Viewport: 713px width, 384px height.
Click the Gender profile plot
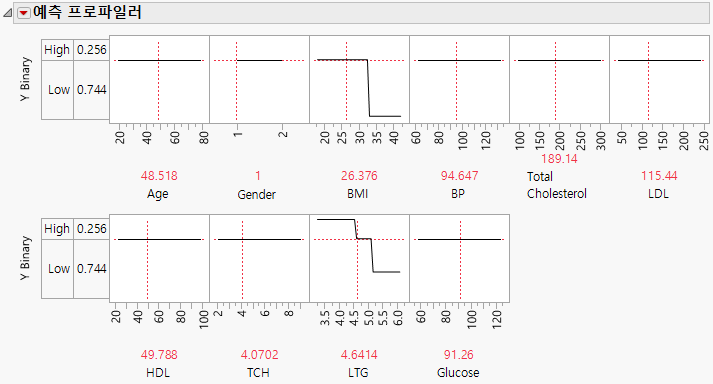(x=259, y=79)
